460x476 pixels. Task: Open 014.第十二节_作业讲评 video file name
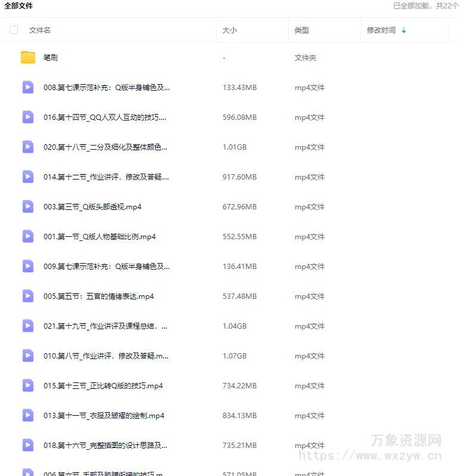[106, 177]
